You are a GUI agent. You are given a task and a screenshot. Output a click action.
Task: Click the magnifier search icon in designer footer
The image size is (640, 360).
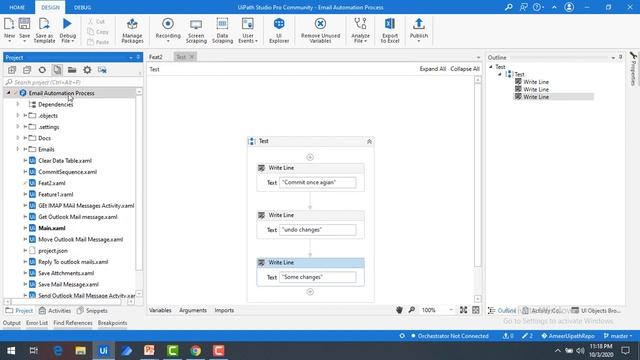tap(411, 310)
